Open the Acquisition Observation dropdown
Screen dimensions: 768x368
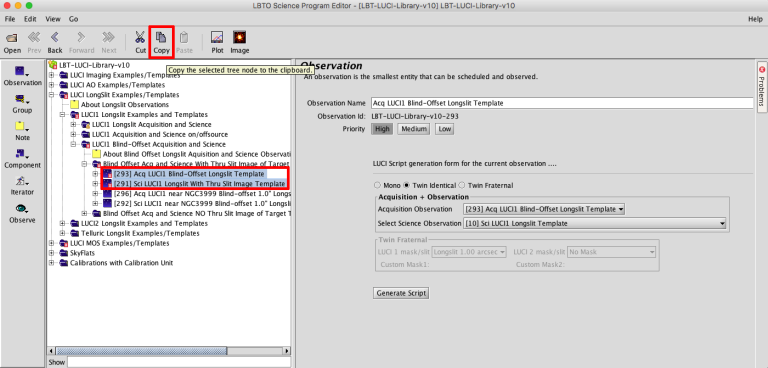[544, 209]
